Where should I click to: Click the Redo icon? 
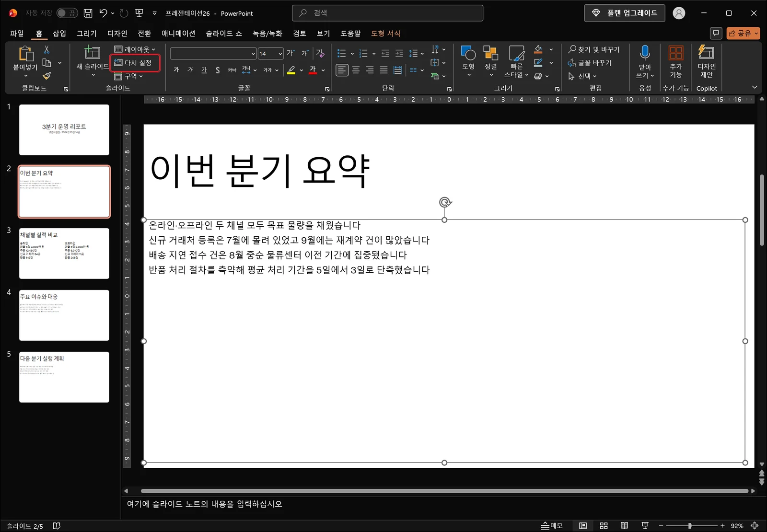pyautogui.click(x=124, y=13)
